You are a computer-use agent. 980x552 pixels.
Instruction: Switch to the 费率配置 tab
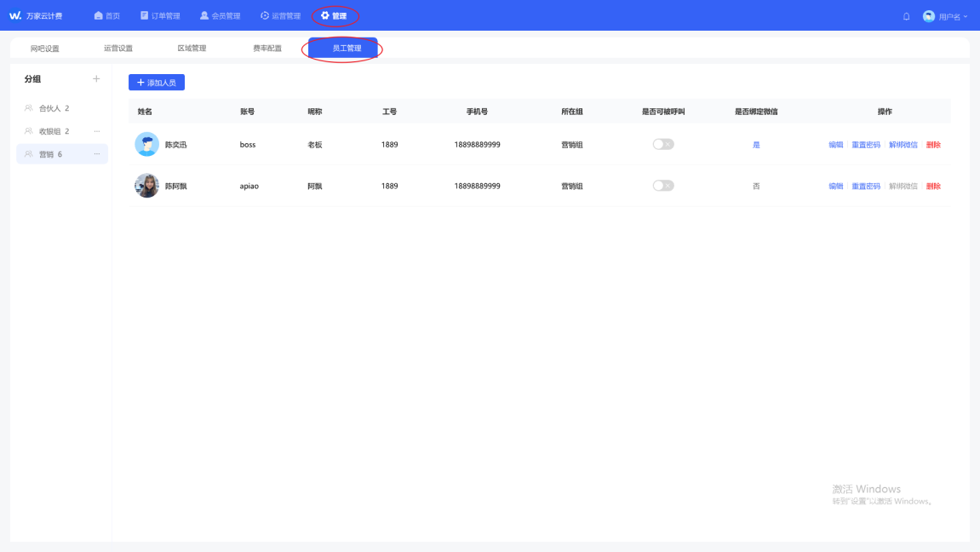(266, 49)
